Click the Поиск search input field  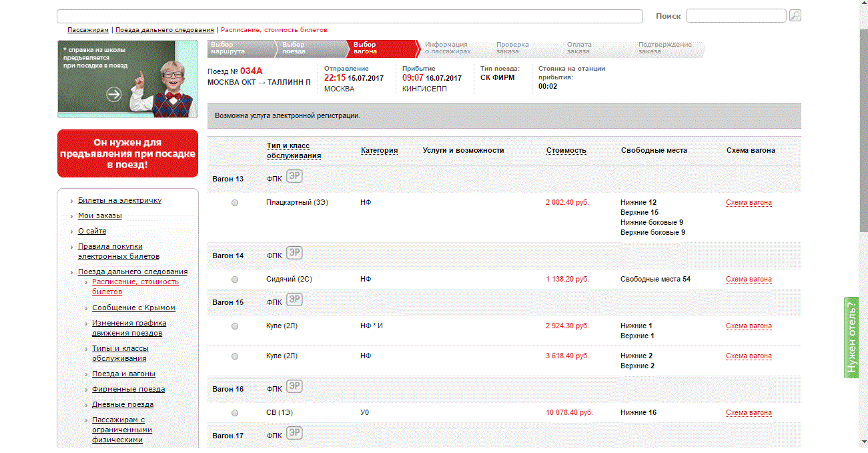click(x=735, y=15)
